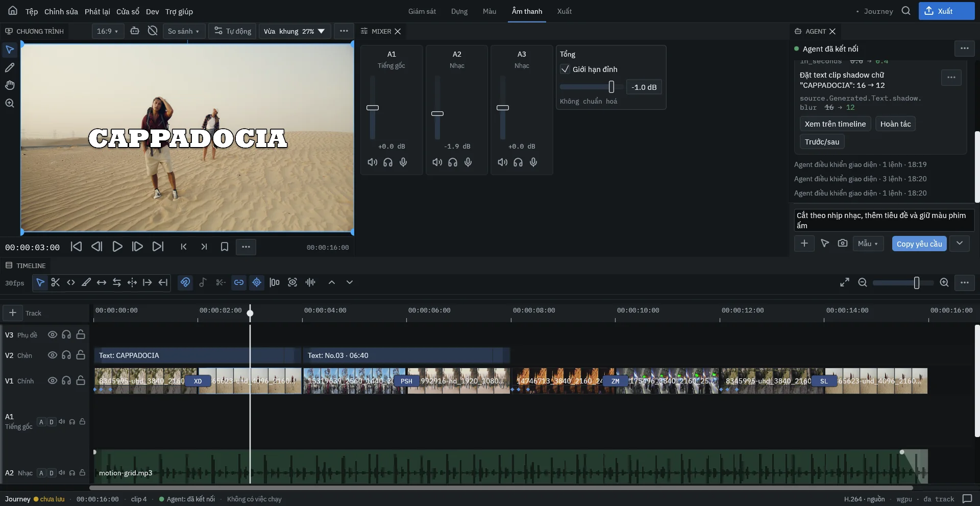Zoom in the timeline
980x506 pixels.
pos(944,282)
